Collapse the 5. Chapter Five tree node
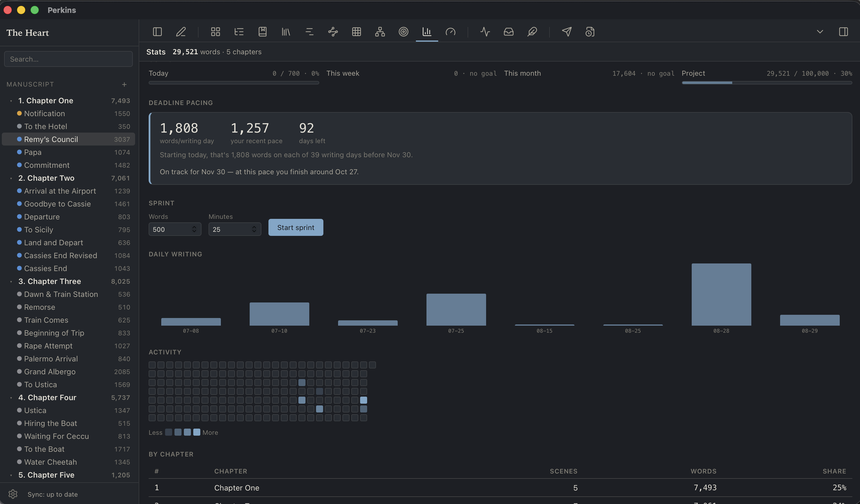860x504 pixels. pos(11,475)
